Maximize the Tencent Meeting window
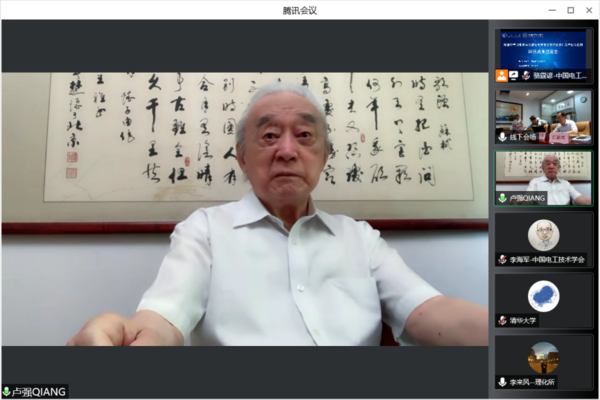This screenshot has width=600, height=400. tap(570, 10)
